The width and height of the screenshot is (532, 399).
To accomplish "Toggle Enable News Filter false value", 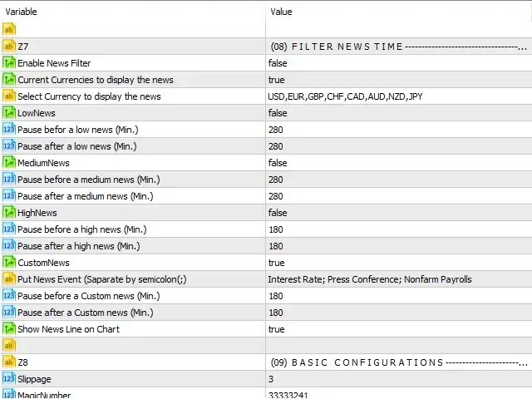I will 399,63.
